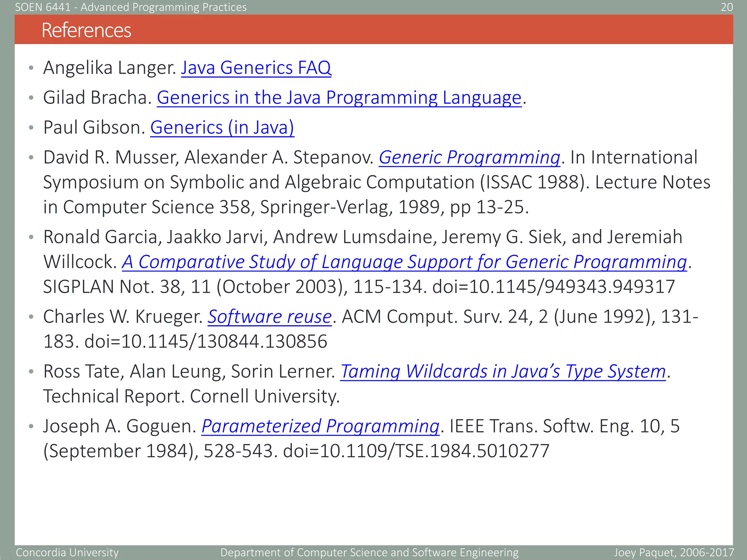The width and height of the screenshot is (747, 560).
Task: Click the References slide title
Action: 86,30
